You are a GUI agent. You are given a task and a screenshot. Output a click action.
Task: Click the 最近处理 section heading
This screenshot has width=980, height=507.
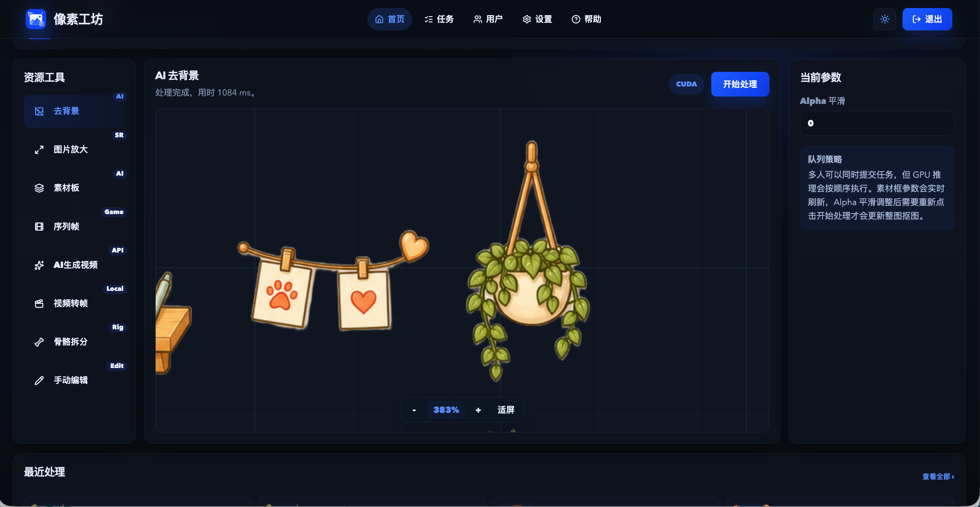point(44,472)
